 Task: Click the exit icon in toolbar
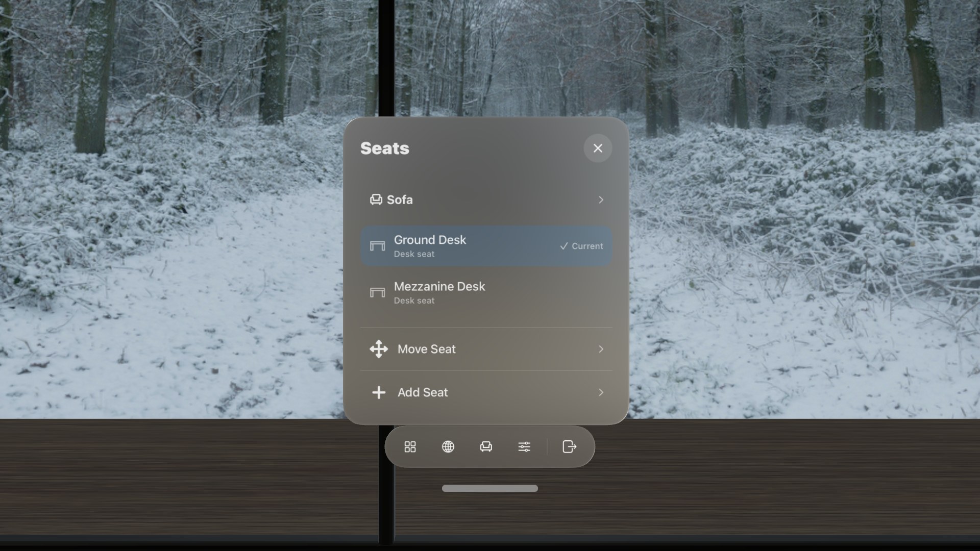[569, 447]
